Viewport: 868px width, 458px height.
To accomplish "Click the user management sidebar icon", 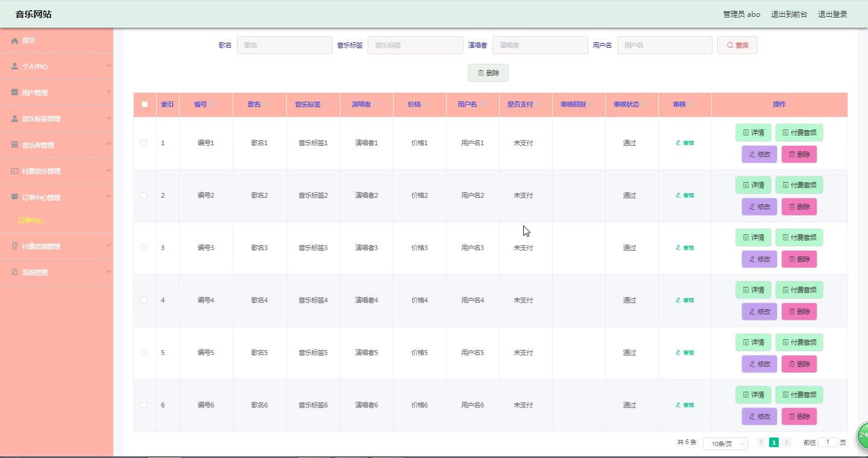I will (x=14, y=93).
